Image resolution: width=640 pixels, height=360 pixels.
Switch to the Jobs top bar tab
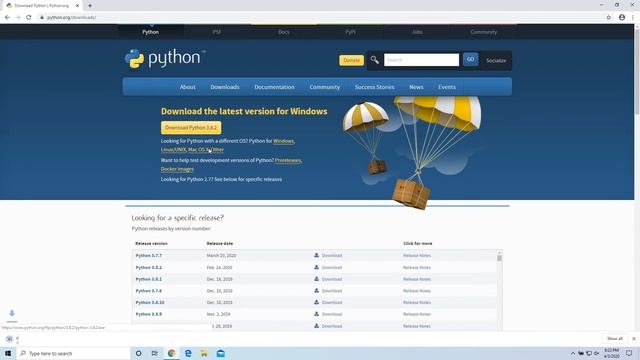(417, 32)
